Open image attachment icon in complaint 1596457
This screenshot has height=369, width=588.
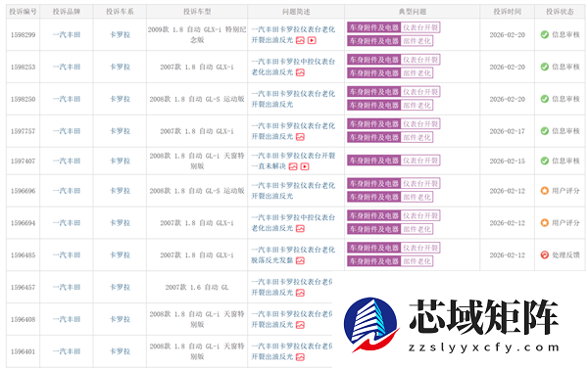point(300,293)
